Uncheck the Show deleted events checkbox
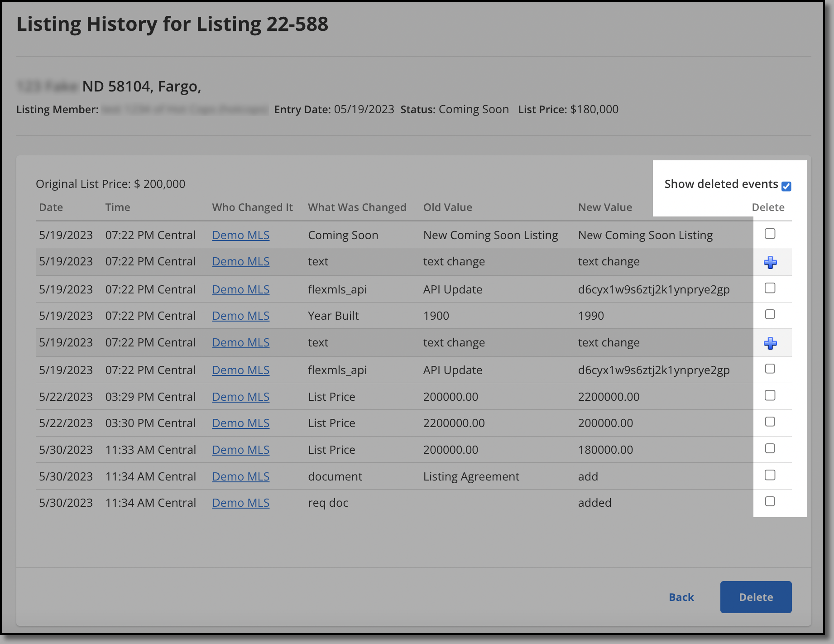Viewport: 834px width, 644px height. tap(786, 186)
